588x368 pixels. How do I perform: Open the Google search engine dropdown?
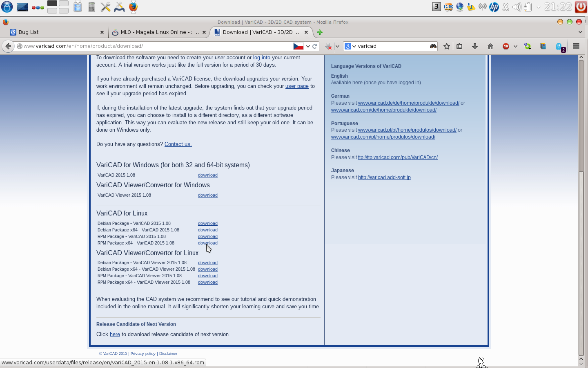350,46
